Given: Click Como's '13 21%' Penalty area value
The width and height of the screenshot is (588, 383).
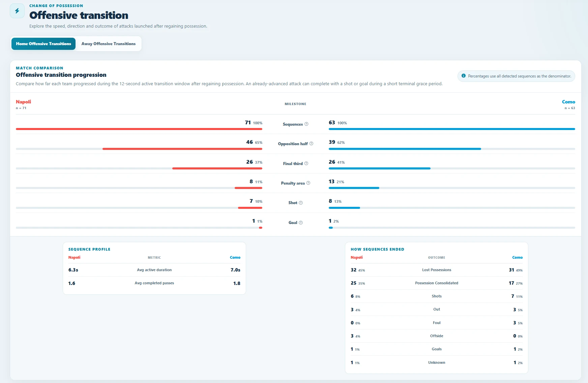Looking at the screenshot, I should tap(336, 182).
